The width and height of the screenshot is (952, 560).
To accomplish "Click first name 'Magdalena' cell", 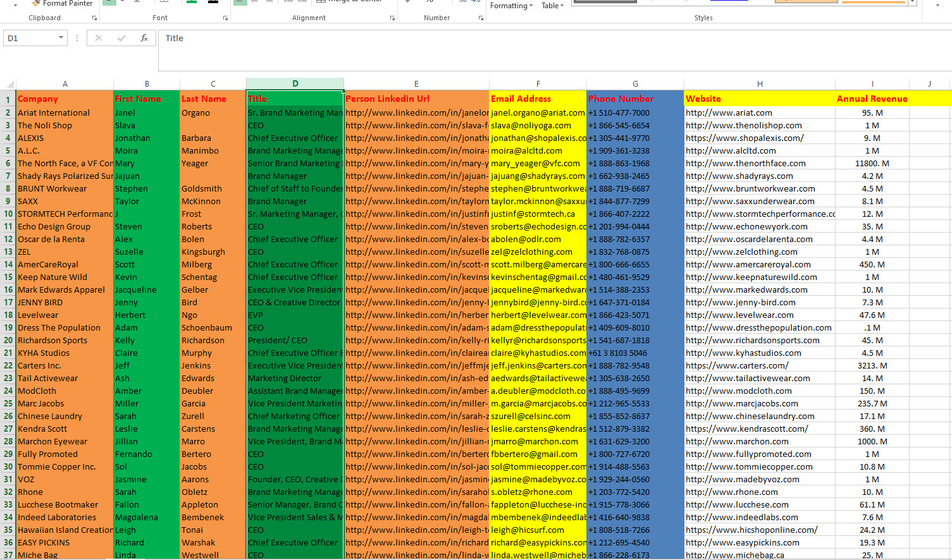I will pyautogui.click(x=147, y=517).
